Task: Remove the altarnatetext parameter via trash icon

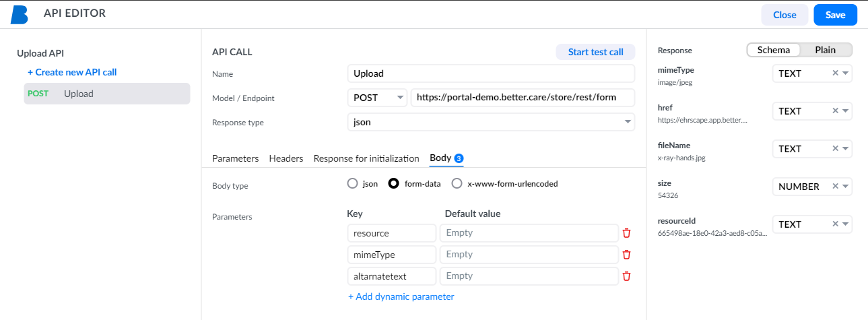Action: point(626,276)
